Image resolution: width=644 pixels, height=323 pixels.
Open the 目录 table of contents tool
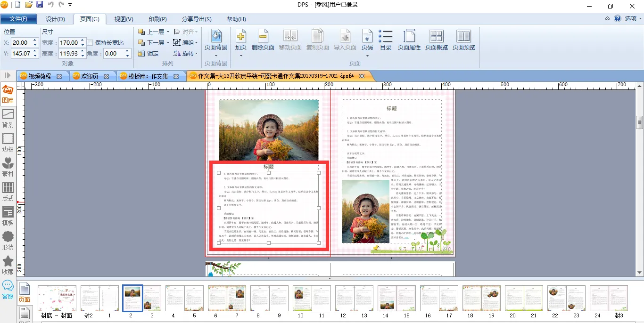(386, 37)
